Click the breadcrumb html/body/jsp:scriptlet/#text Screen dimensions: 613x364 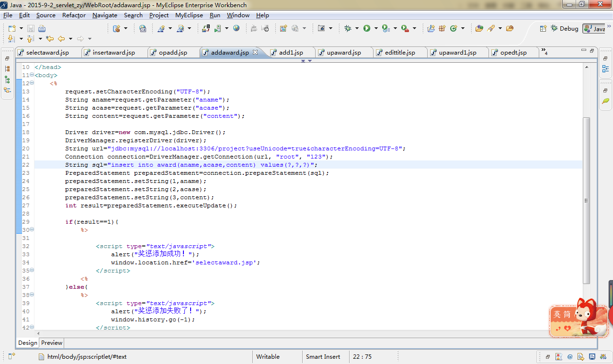coord(87,357)
